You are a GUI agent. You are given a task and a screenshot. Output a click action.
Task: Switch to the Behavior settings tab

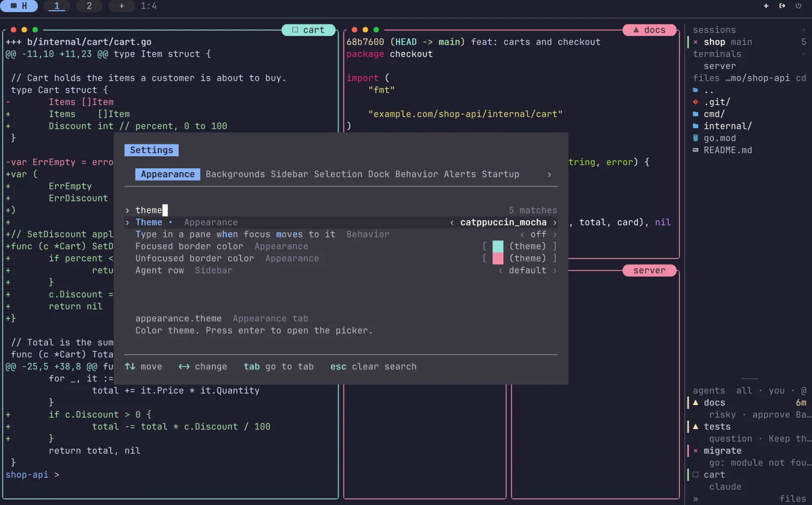[x=416, y=174]
